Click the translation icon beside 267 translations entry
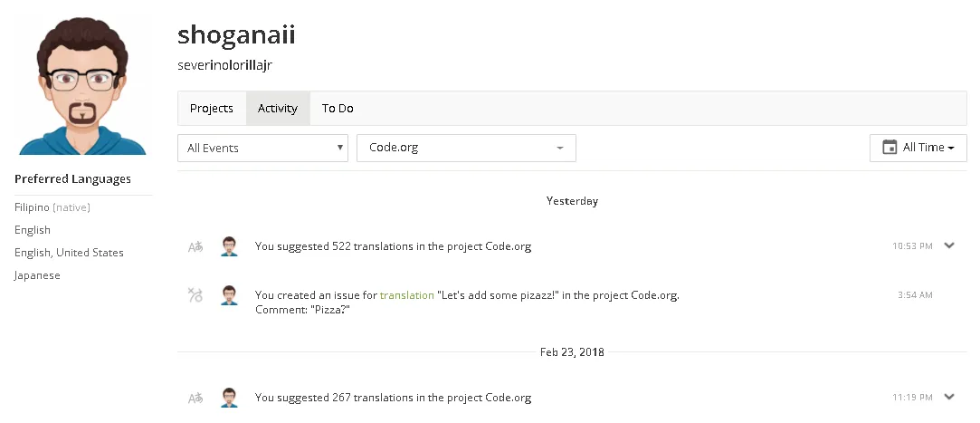The width and height of the screenshot is (980, 423). (x=195, y=398)
